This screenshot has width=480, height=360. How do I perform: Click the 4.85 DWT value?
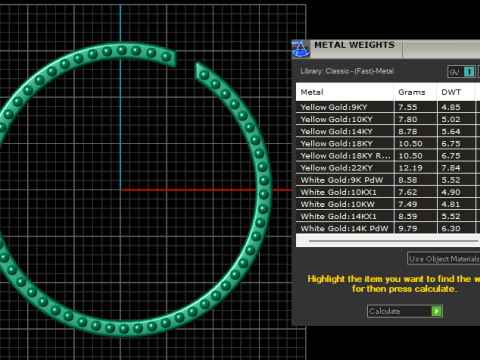click(x=451, y=107)
